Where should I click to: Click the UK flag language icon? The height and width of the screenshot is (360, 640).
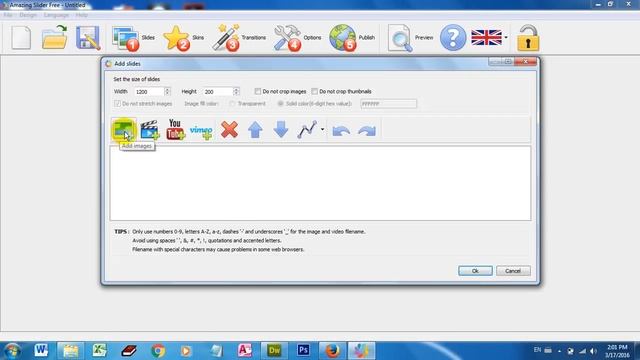[x=486, y=38]
